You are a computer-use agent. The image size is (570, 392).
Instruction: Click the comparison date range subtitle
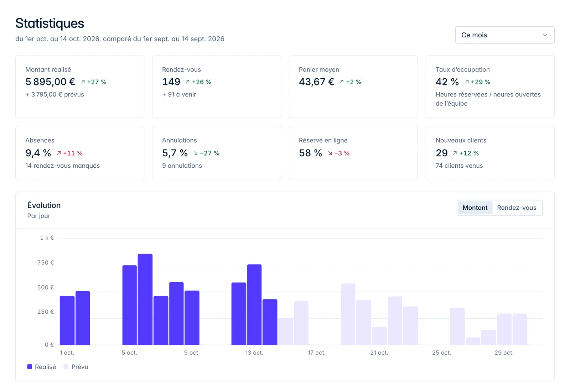point(120,39)
